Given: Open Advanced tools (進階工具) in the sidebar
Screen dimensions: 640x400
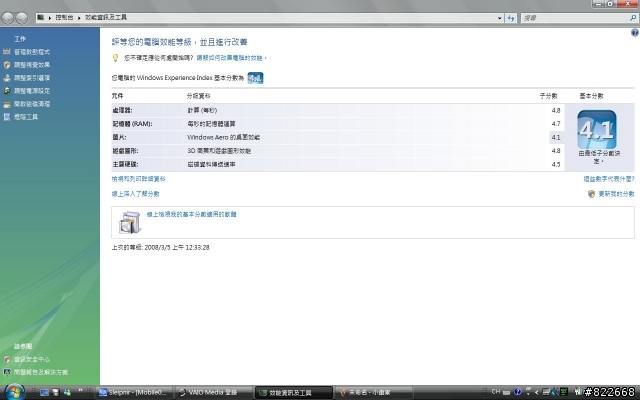Looking at the screenshot, I should click(26, 117).
